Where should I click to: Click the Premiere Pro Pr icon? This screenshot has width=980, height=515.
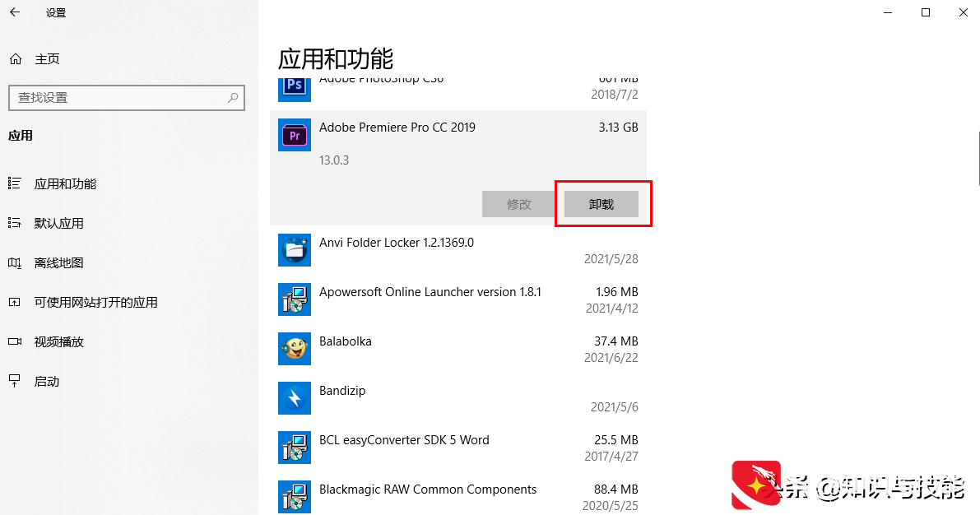point(295,135)
